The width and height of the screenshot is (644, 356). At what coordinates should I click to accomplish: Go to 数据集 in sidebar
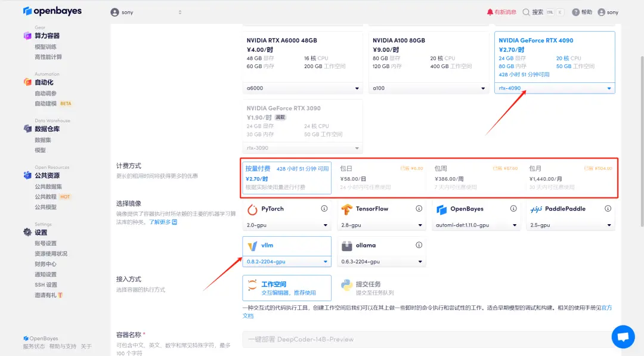pyautogui.click(x=43, y=140)
